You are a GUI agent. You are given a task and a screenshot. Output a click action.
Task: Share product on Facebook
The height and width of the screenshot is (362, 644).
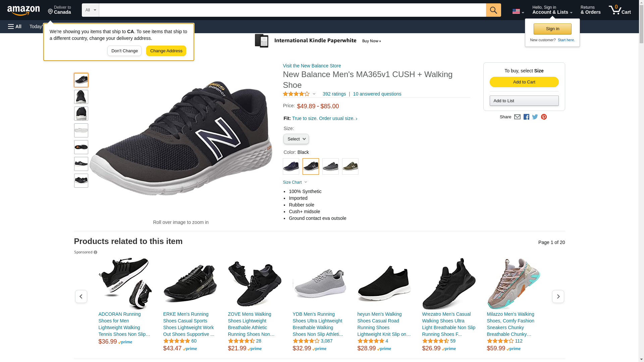526,117
